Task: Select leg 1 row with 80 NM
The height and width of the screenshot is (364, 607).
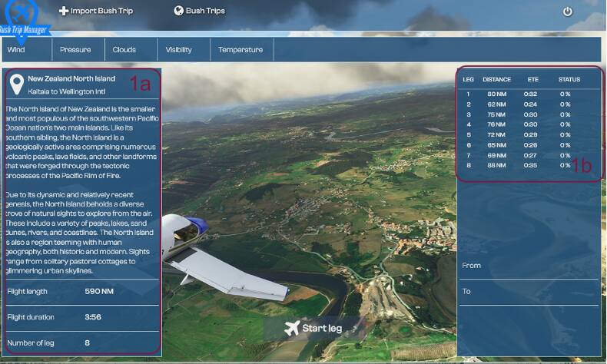Action: pyautogui.click(x=529, y=94)
